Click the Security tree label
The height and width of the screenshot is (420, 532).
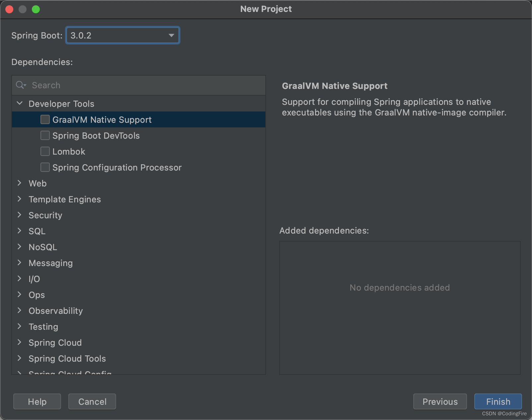[45, 215]
